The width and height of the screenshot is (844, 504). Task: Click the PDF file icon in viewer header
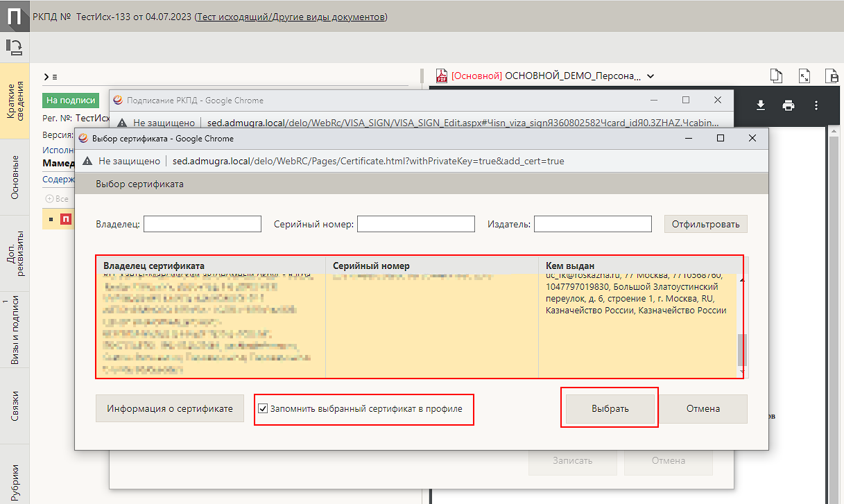441,76
